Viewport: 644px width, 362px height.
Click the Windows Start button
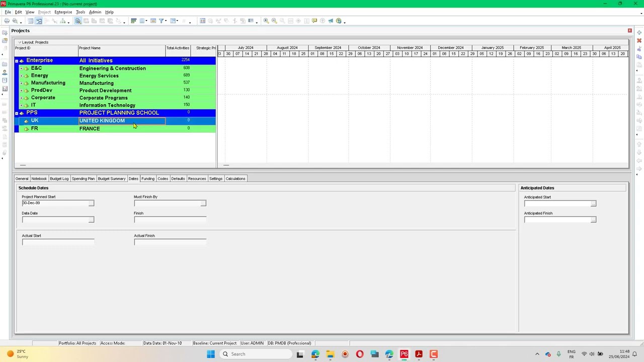tap(211, 354)
